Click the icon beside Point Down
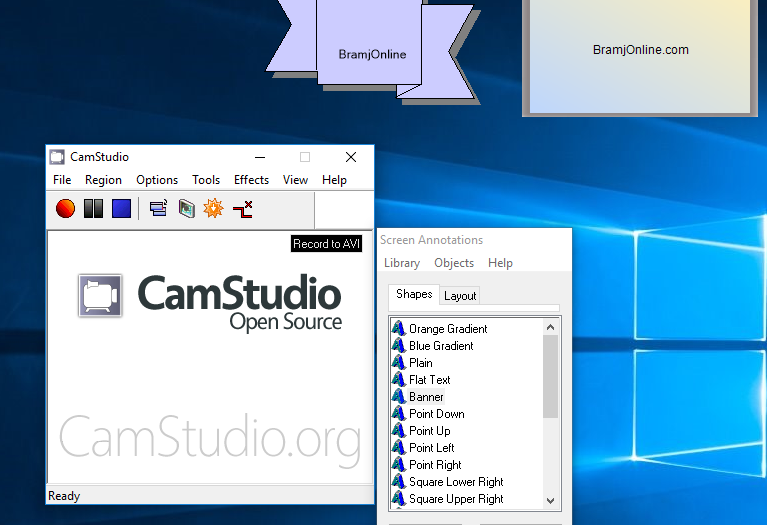Screen dimensions: 767x525 pos(399,414)
